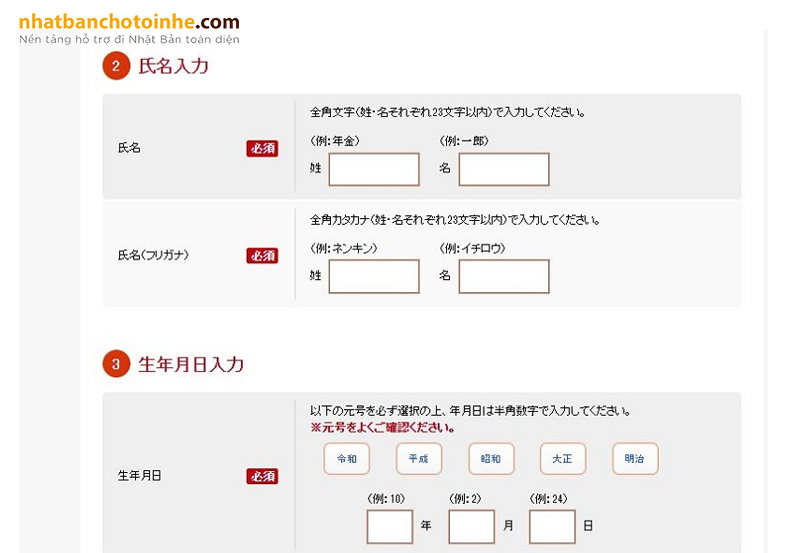This screenshot has height=553, width=800.
Task: Focus the katakana given name (名) field
Action: [504, 276]
